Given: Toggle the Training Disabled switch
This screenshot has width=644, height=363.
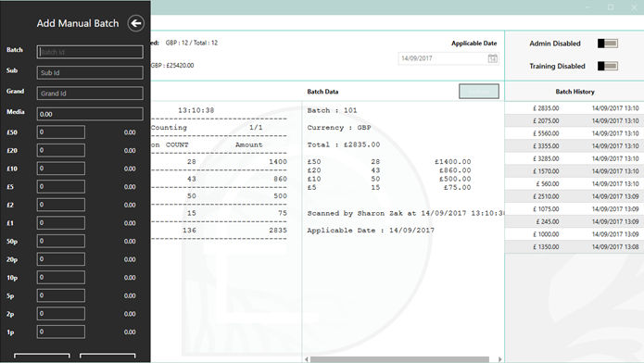Looking at the screenshot, I should tap(608, 66).
